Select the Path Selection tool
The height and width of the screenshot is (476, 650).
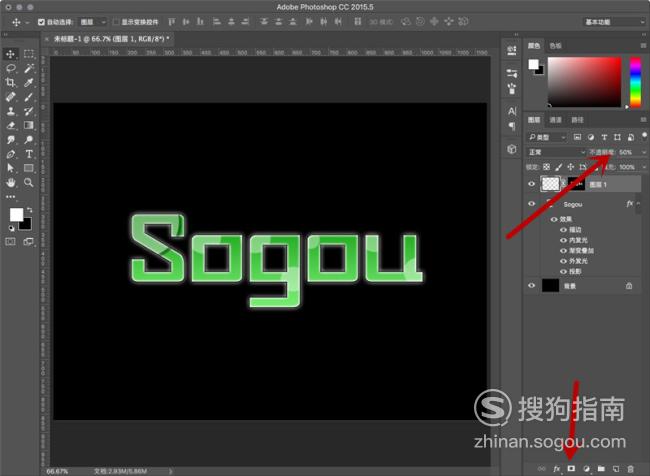[10, 168]
